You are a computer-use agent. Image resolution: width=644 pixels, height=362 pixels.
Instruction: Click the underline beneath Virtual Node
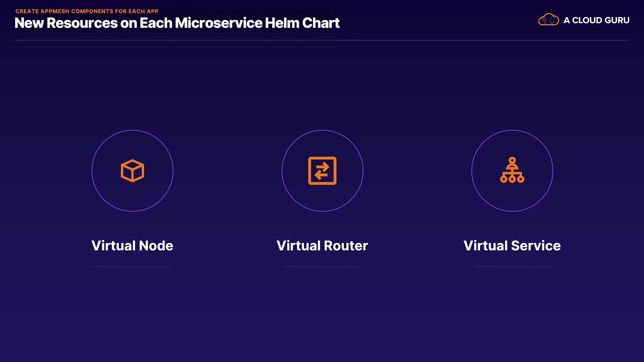point(132,267)
